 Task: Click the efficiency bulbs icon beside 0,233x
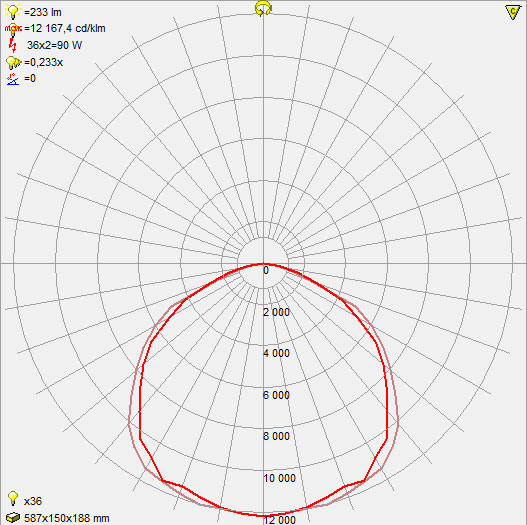tap(13, 63)
